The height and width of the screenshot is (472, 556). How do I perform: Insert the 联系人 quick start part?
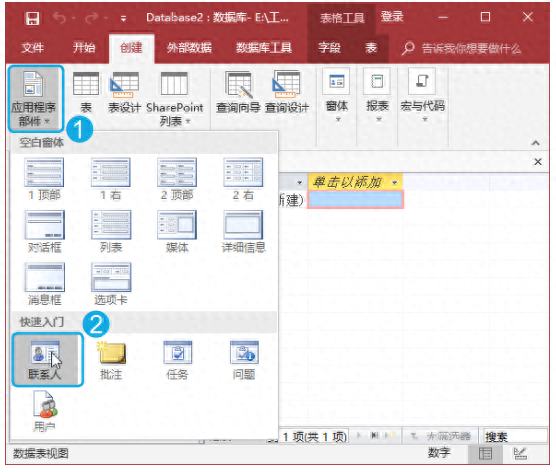[x=47, y=359]
